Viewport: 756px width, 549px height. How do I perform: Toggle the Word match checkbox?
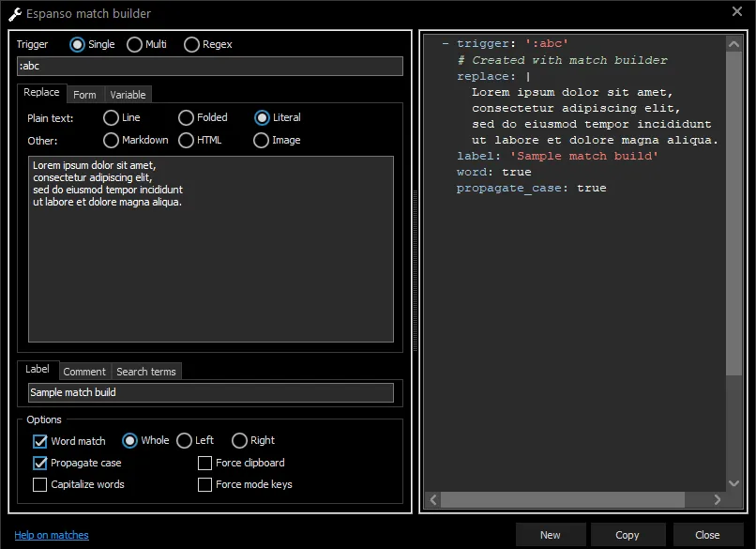(x=40, y=441)
